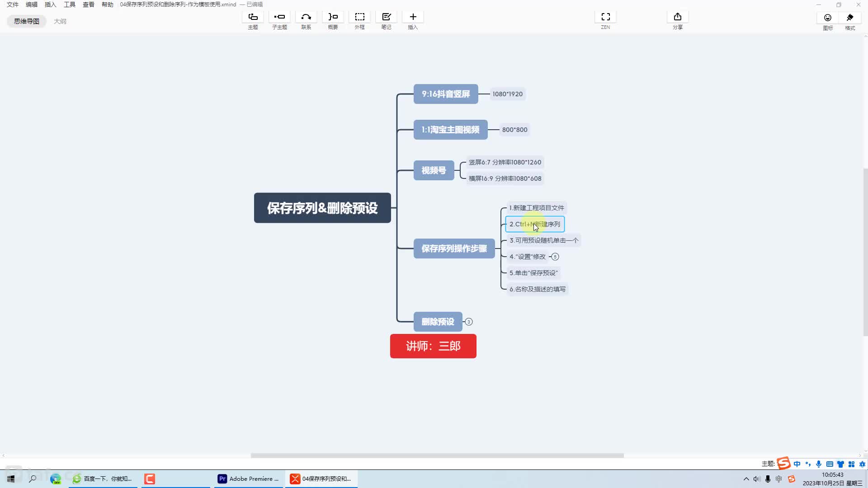Select the 9:16抖音竖屏 topic
Viewport: 868px width, 488px height.
[446, 94]
